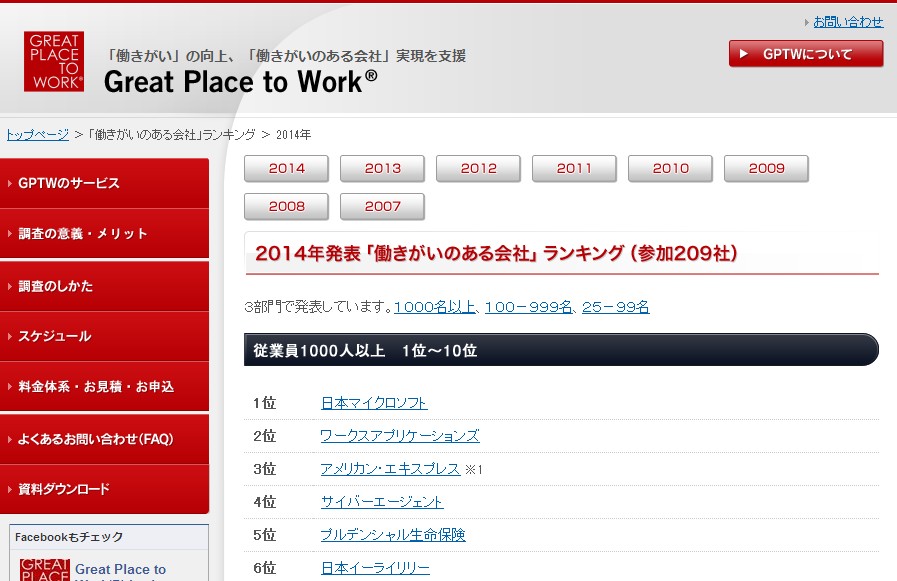Open 日本イーライリリー company link
The width and height of the screenshot is (897, 581).
[375, 568]
